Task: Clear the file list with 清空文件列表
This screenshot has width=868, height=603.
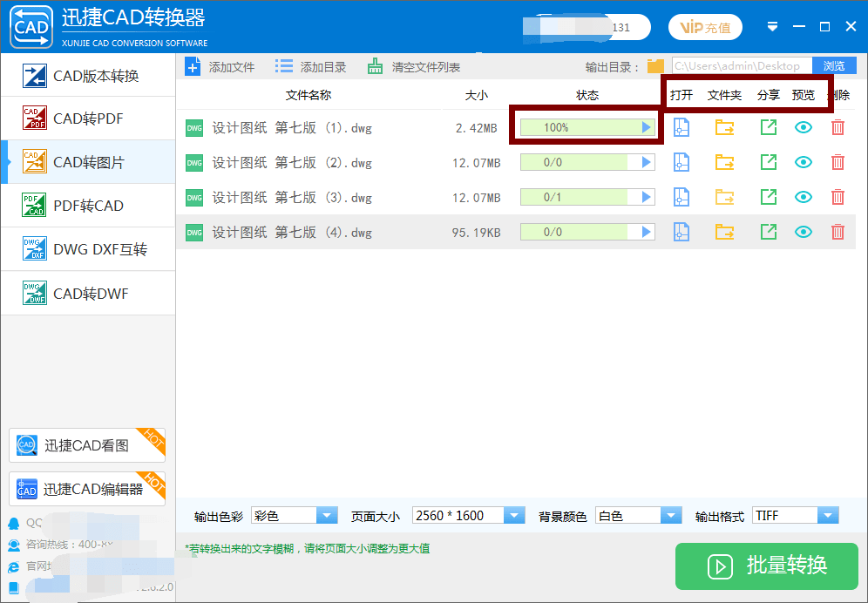Action: tap(413, 67)
